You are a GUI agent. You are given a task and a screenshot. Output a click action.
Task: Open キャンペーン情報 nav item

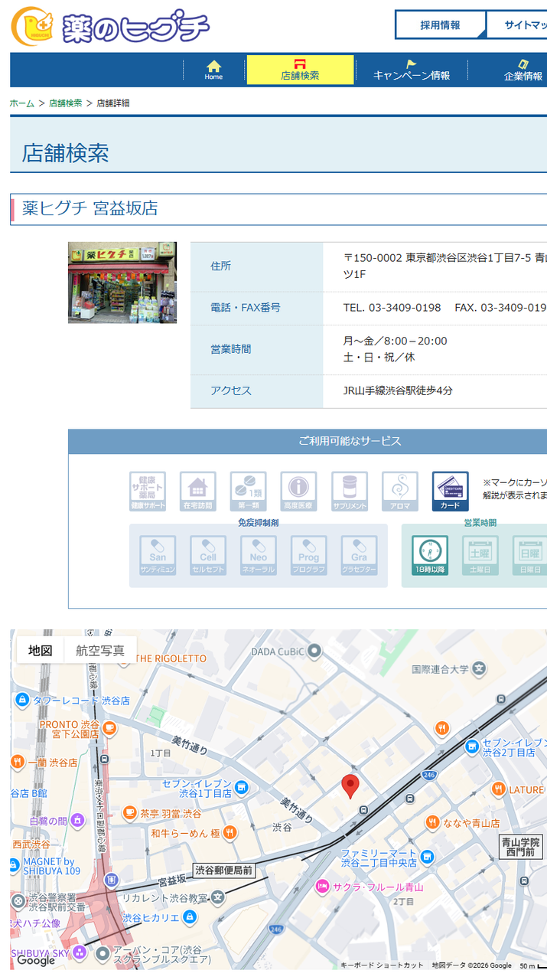(x=412, y=70)
